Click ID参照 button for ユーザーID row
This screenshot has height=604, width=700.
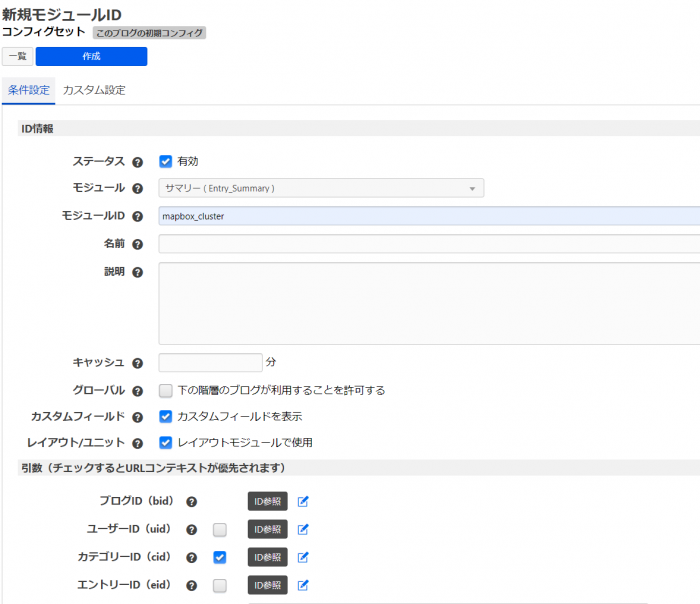267,529
